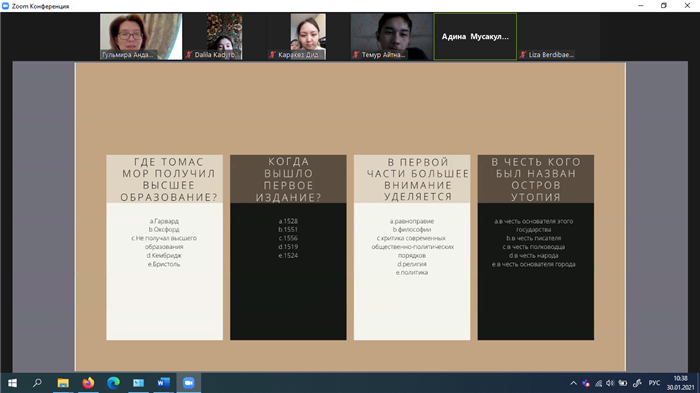Open taskbar search magnifier
The height and width of the screenshot is (393, 700).
click(38, 383)
